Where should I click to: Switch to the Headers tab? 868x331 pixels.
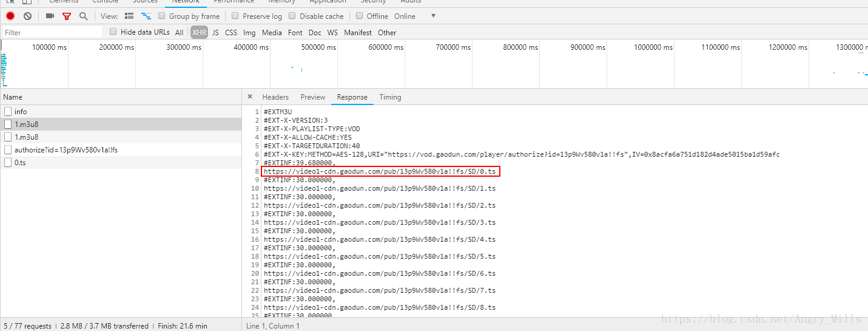tap(275, 97)
